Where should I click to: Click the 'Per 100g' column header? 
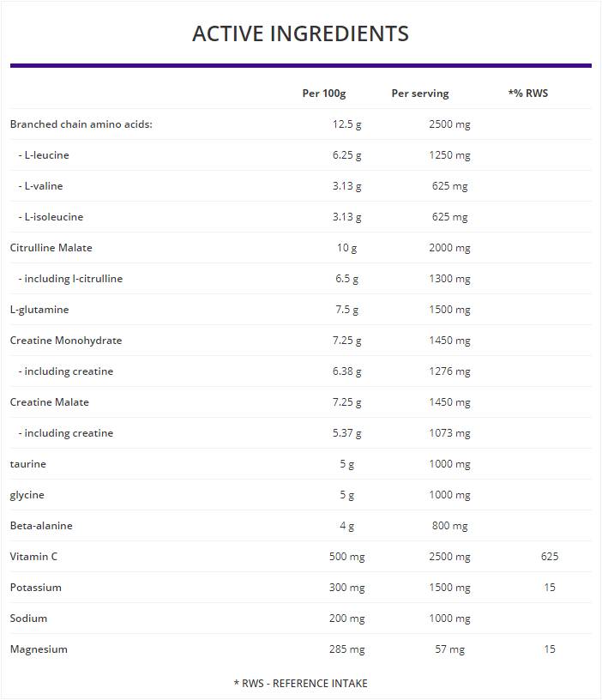point(324,94)
